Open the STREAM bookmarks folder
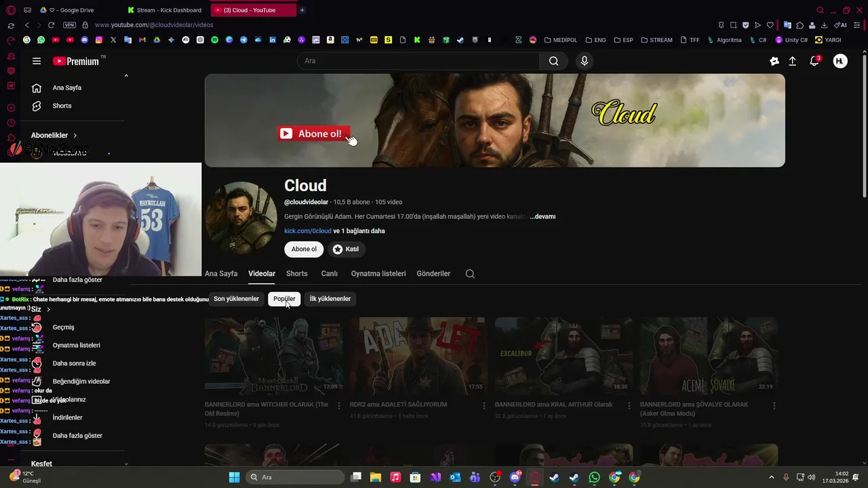This screenshot has height=488, width=868. pos(656,40)
